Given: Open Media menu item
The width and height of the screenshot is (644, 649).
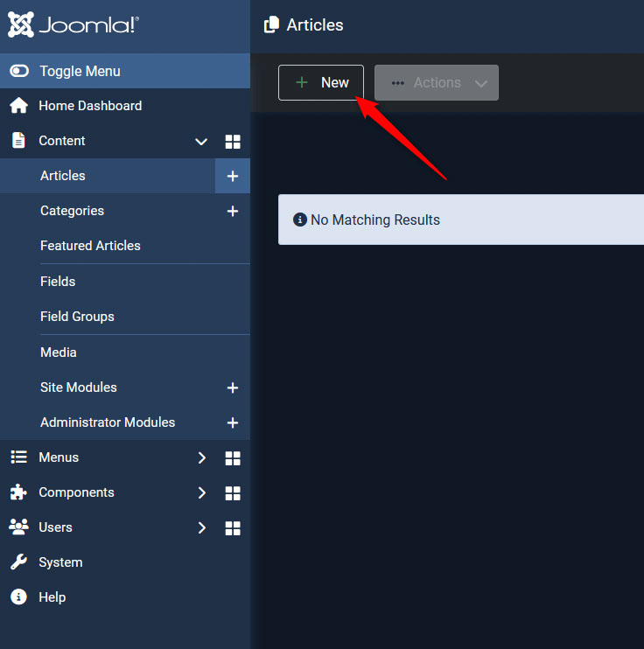Looking at the screenshot, I should [x=59, y=352].
